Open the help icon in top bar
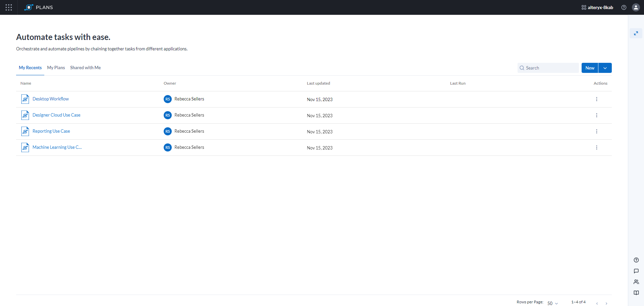The image size is (644, 306). coord(624,7)
